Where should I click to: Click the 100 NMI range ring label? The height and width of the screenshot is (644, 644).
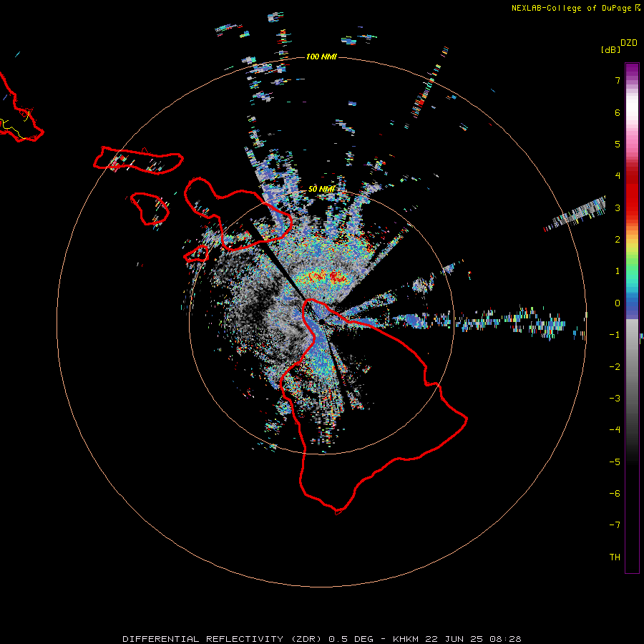321,57
